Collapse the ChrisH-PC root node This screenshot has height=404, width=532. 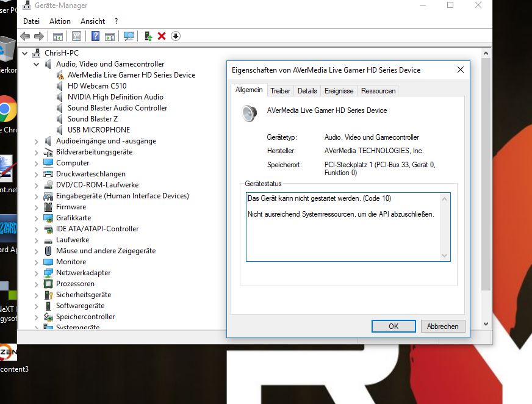coord(25,53)
